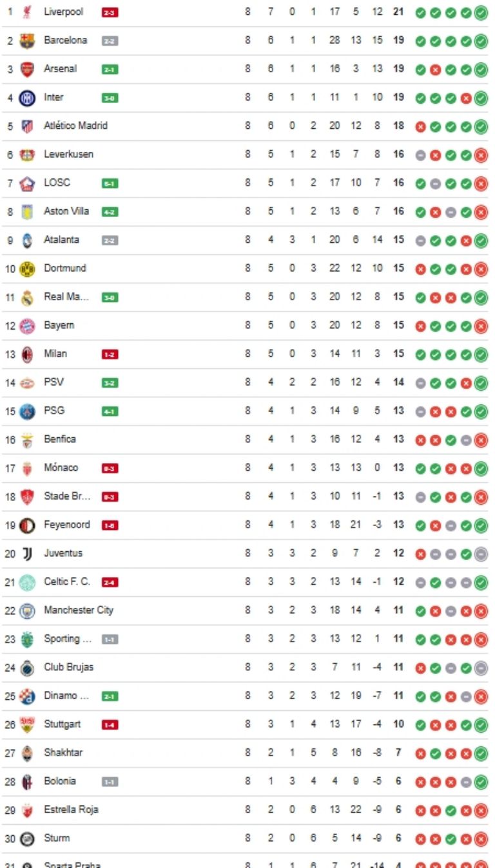
Task: Click the Liverpool club crest
Action: tap(27, 12)
